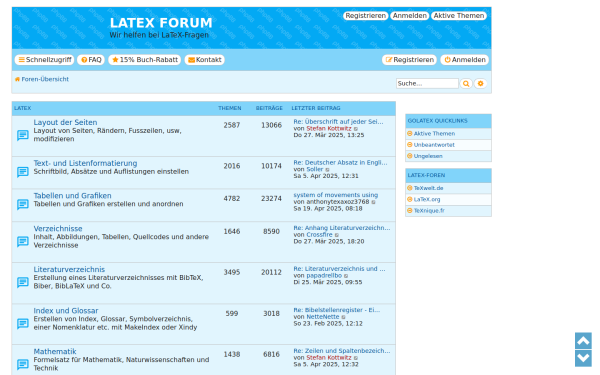Click forum icon beside Text- und Listenformatierung
Image resolution: width=600 pixels, height=375 pixels.
pos(23,172)
